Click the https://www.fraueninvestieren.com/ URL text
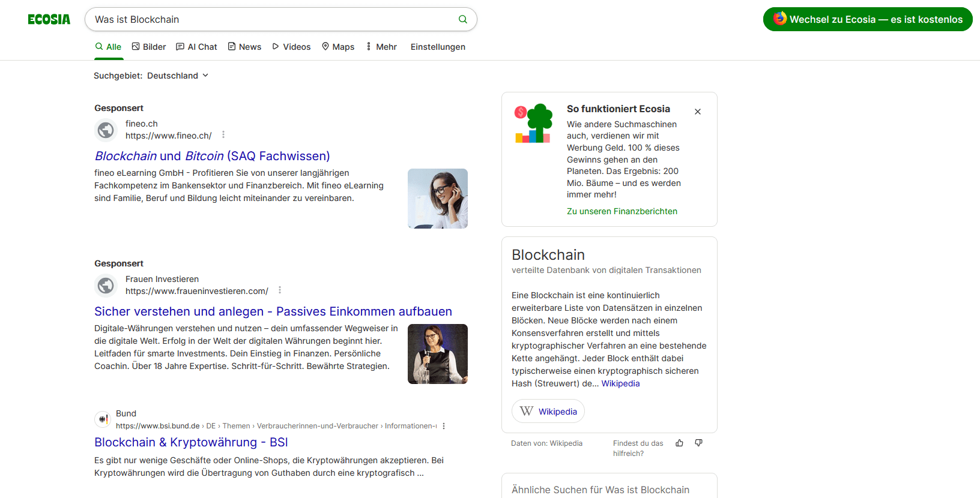980x498 pixels. (197, 291)
